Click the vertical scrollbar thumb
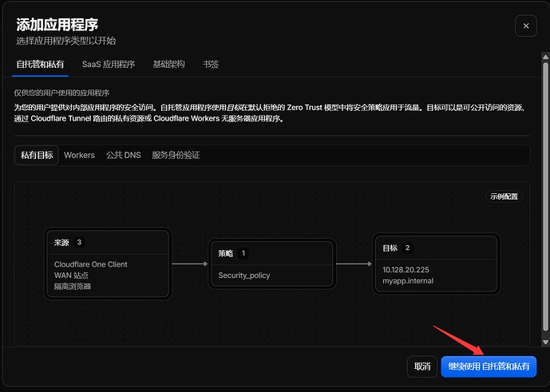Image resolution: width=550 pixels, height=392 pixels. [x=545, y=196]
